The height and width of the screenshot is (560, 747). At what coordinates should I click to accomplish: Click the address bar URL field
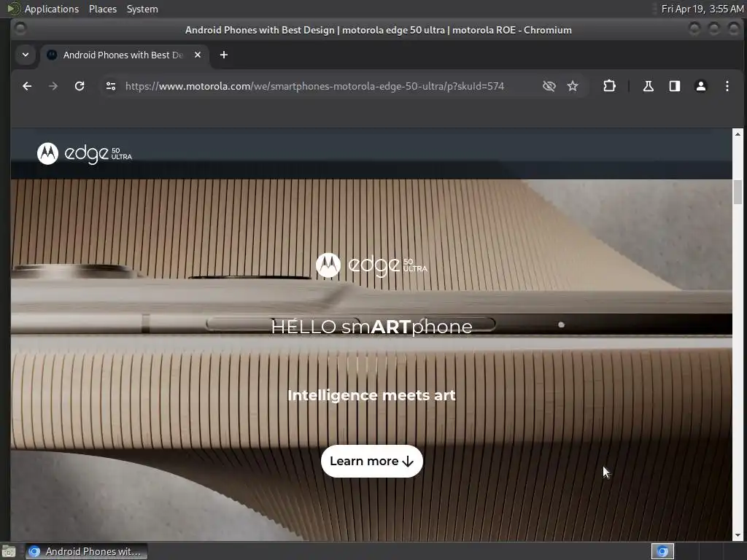click(314, 86)
